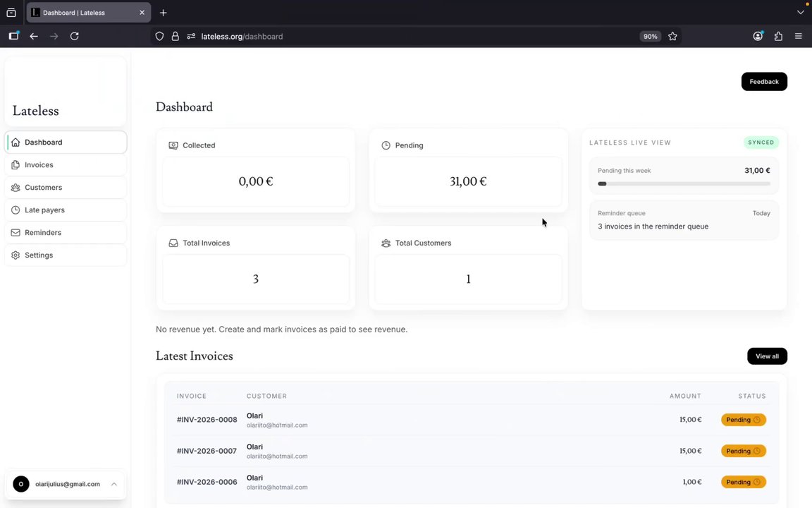Select the Dashboard | Lateless browser tab
812x508 pixels.
pos(89,13)
